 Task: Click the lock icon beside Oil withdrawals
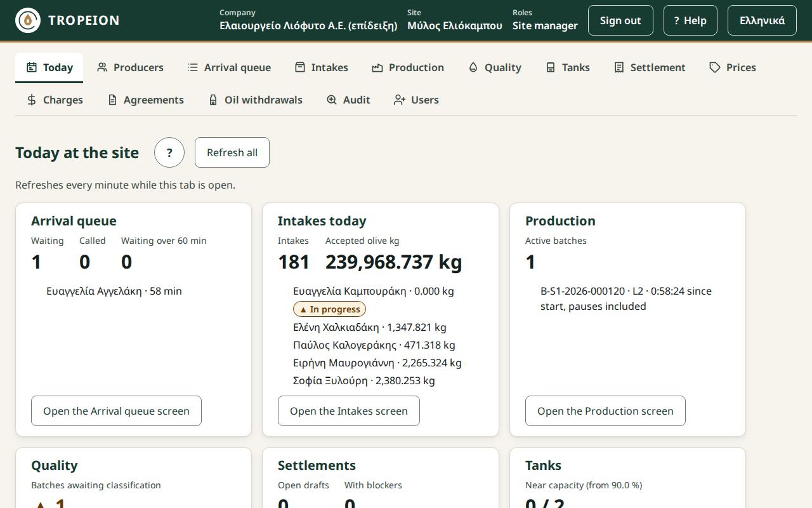click(x=213, y=100)
